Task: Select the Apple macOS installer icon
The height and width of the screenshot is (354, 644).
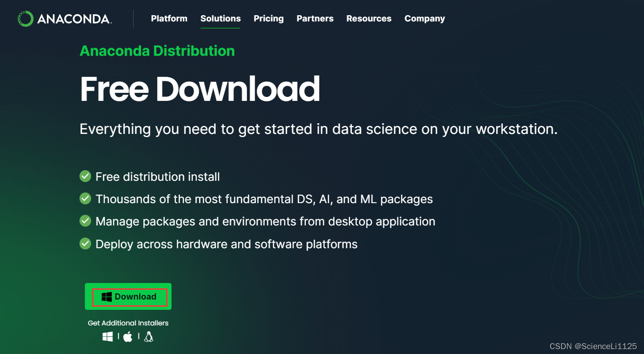Action: [x=128, y=337]
